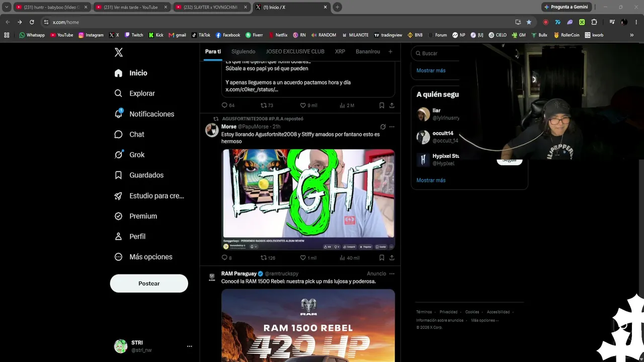
Task: Like Morse's post with 1 mil likes
Action: pos(308,258)
